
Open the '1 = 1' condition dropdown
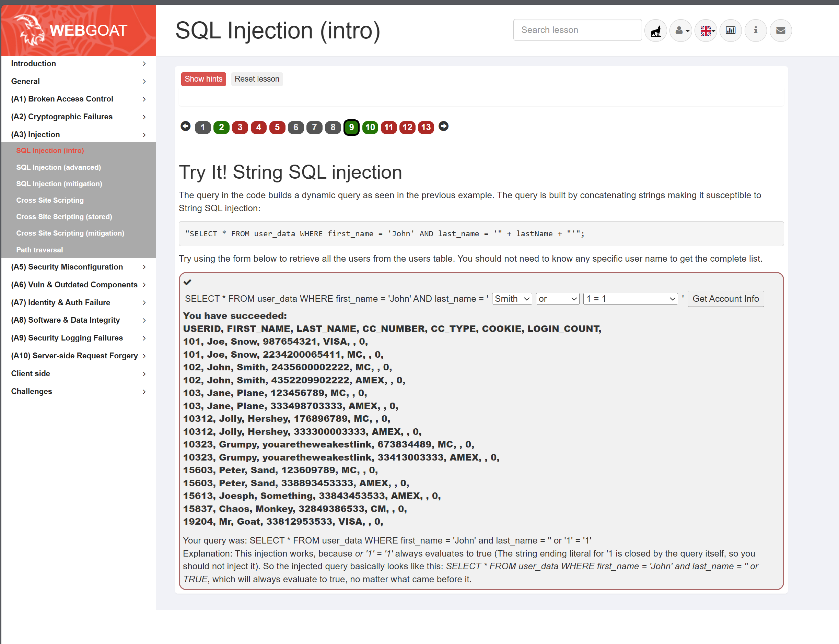(630, 299)
